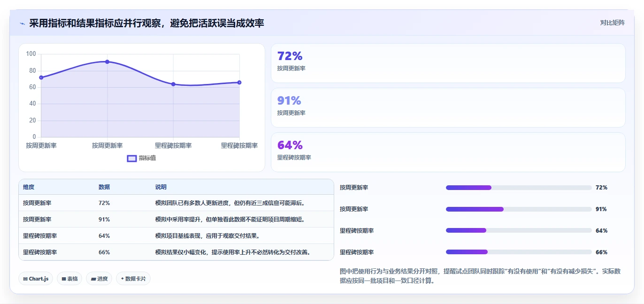Select the 72% stat card value

click(290, 56)
